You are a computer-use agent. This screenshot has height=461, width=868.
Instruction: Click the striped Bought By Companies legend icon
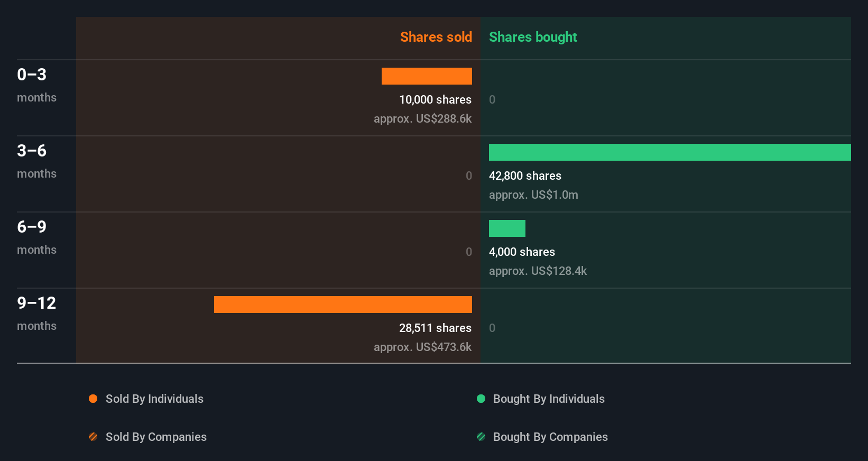481,437
